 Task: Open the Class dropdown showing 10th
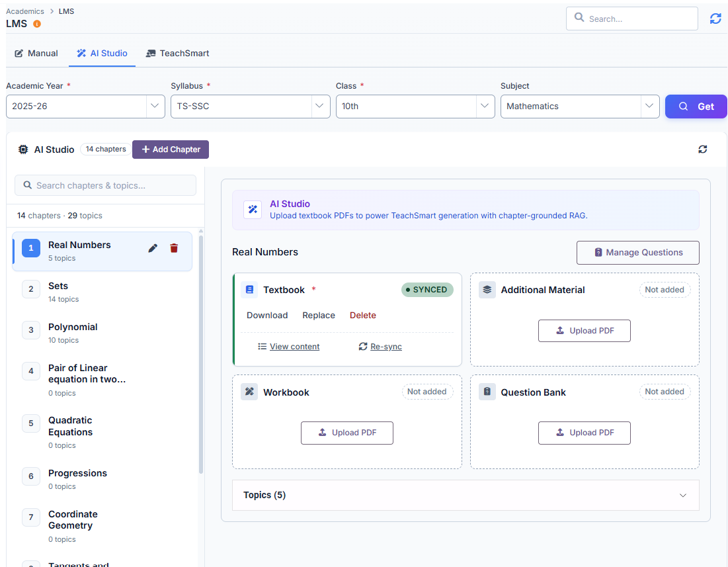(x=415, y=107)
